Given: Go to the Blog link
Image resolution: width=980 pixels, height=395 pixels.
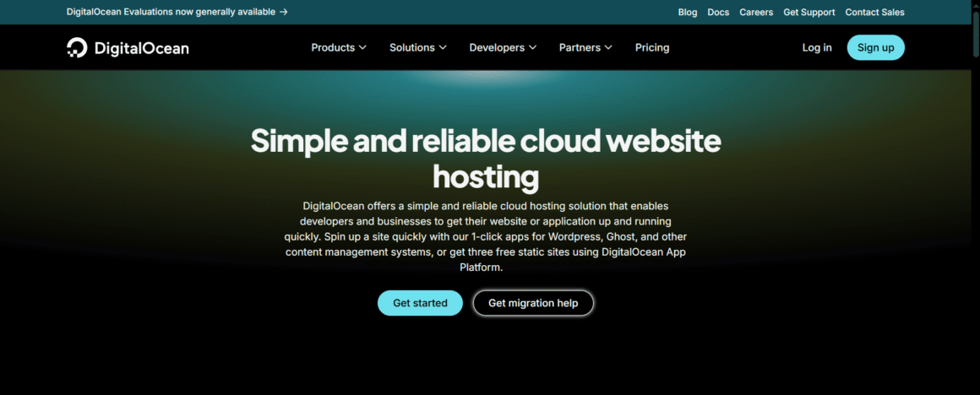Looking at the screenshot, I should coord(688,12).
